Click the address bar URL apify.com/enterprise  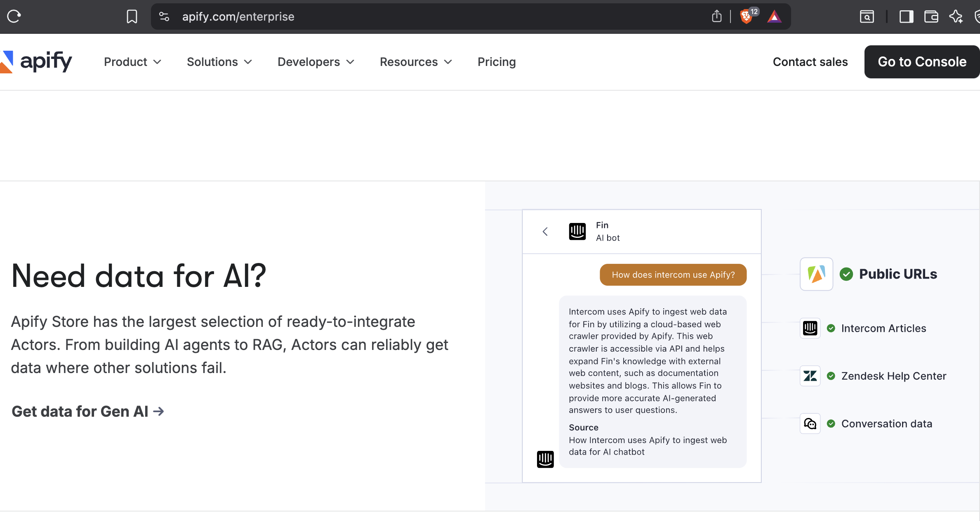(238, 16)
